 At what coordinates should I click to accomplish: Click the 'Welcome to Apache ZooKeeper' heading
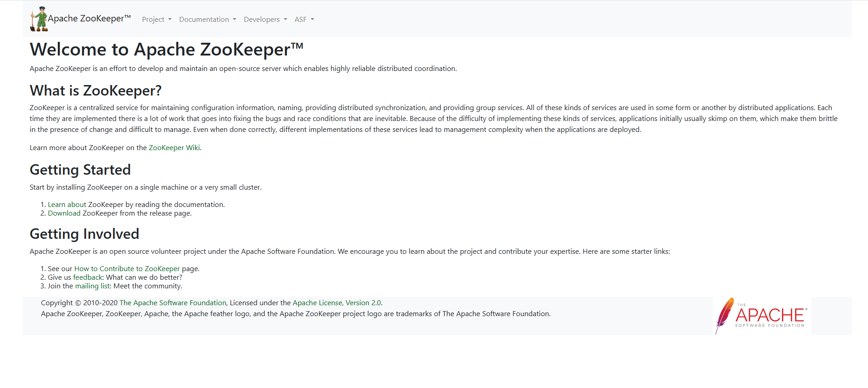pos(167,49)
